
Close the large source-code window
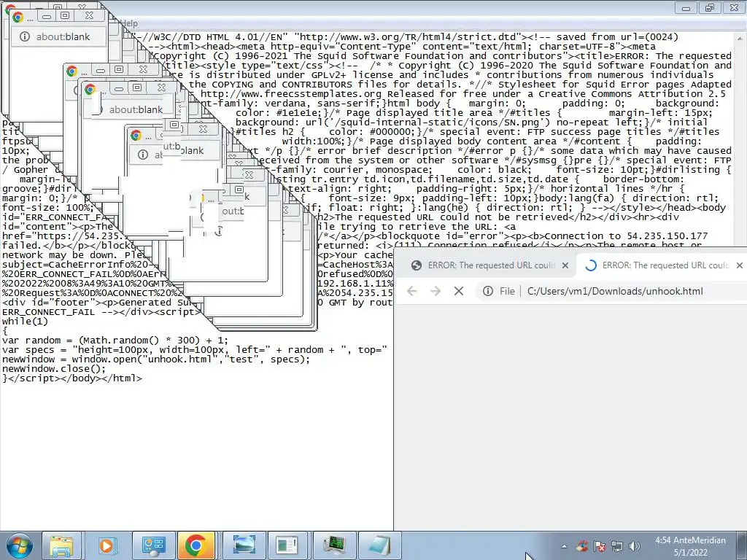[x=734, y=7]
